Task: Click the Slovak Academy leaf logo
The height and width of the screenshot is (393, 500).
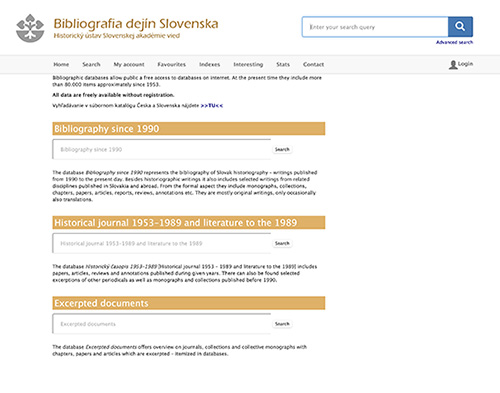Action: pyautogui.click(x=30, y=28)
